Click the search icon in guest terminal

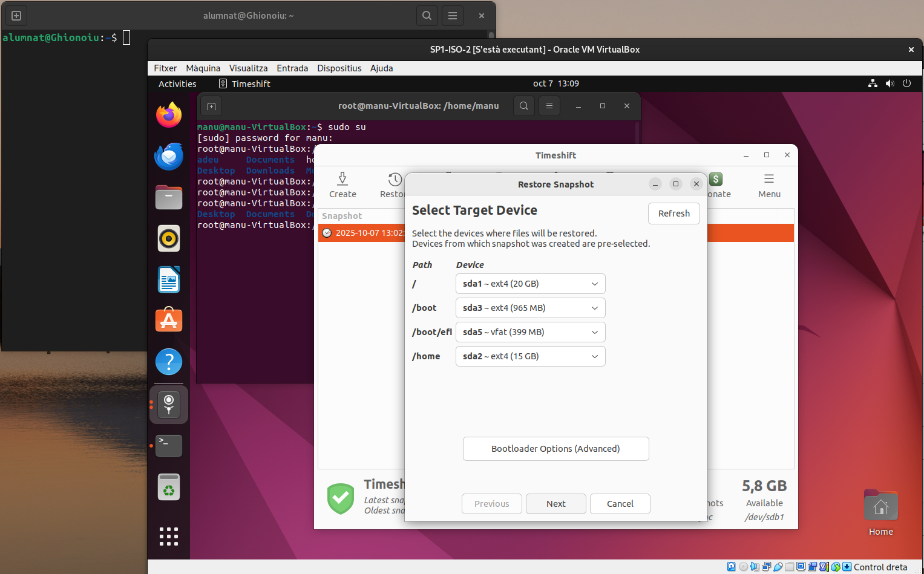click(524, 106)
